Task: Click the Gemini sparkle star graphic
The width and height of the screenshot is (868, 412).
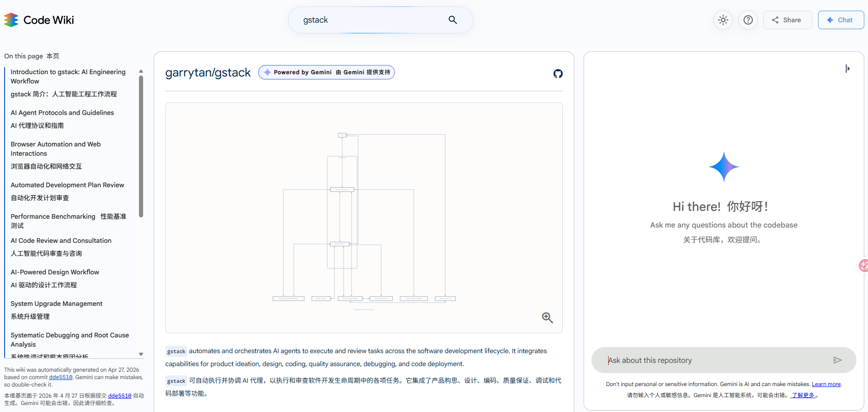Action: pyautogui.click(x=723, y=167)
